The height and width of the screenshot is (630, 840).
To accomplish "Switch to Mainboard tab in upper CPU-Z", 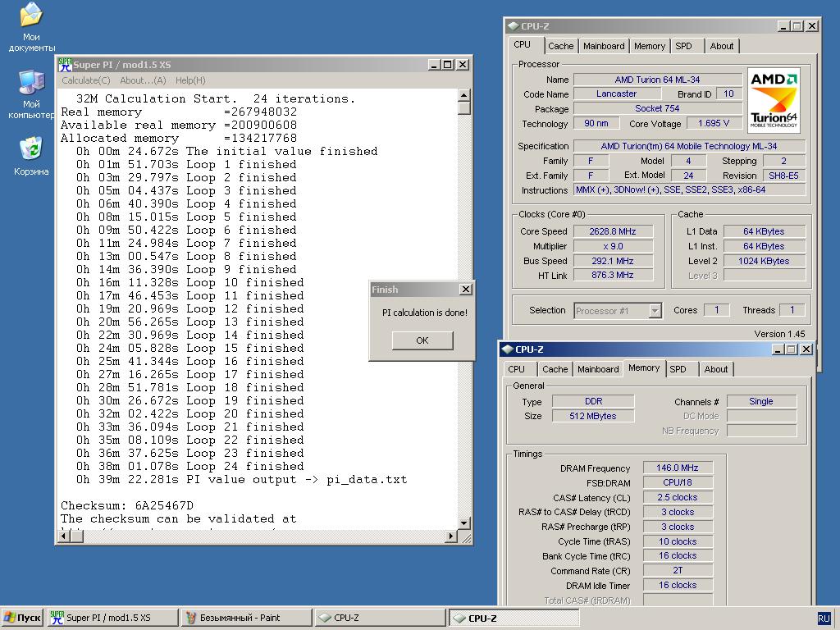I will pyautogui.click(x=604, y=46).
